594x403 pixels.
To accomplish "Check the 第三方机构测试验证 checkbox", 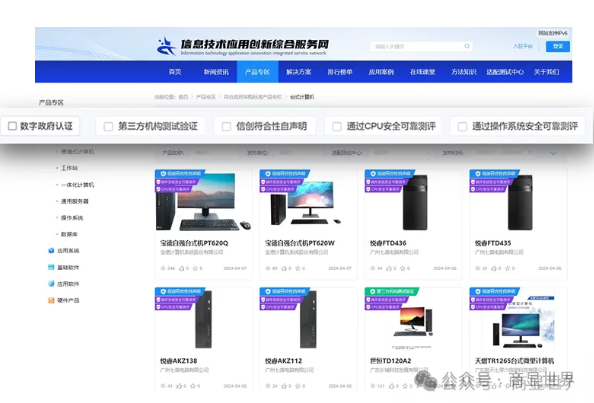I will pos(108,126).
